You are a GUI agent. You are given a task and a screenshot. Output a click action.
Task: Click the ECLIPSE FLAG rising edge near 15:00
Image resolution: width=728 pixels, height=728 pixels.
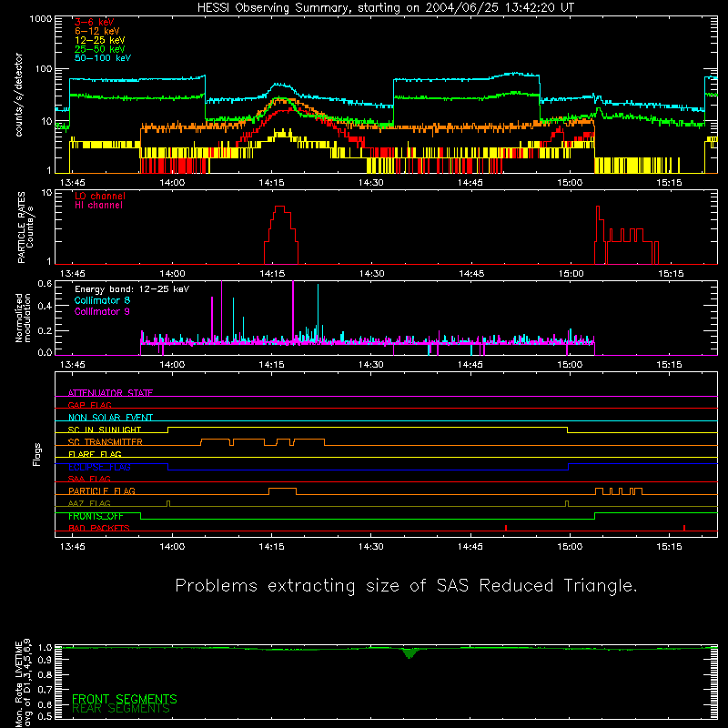point(568,467)
